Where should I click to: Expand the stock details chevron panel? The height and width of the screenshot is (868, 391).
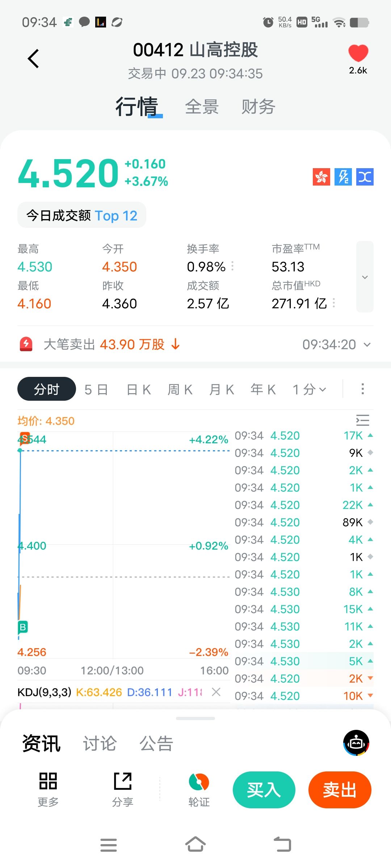tap(365, 277)
